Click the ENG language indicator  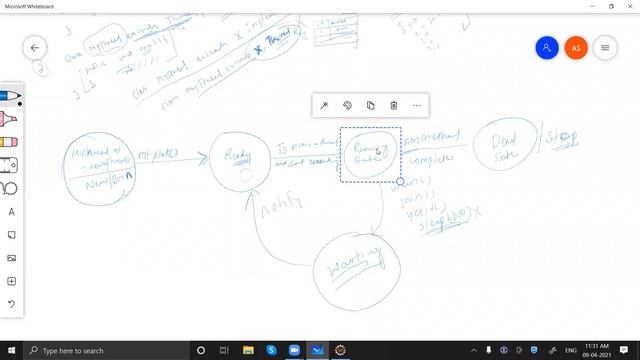click(571, 350)
